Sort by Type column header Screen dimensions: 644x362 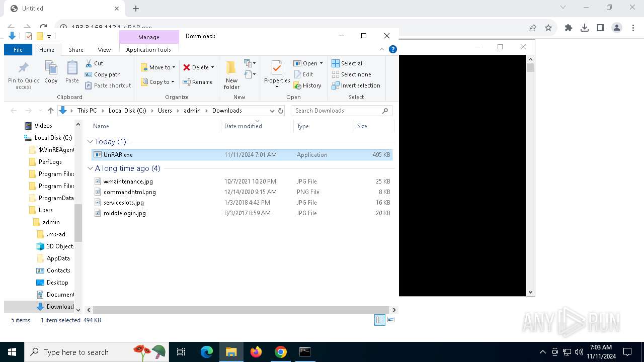(323, 126)
